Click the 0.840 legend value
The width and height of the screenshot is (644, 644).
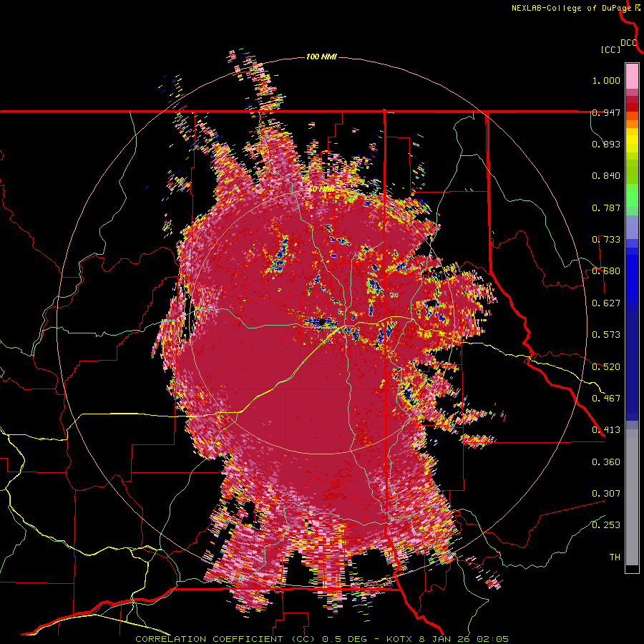click(606, 176)
